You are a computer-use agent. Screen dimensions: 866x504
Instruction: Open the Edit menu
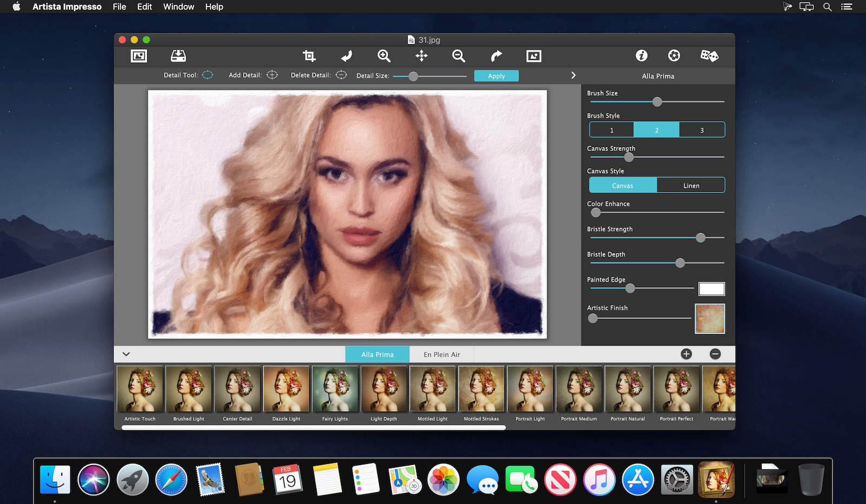[145, 6]
